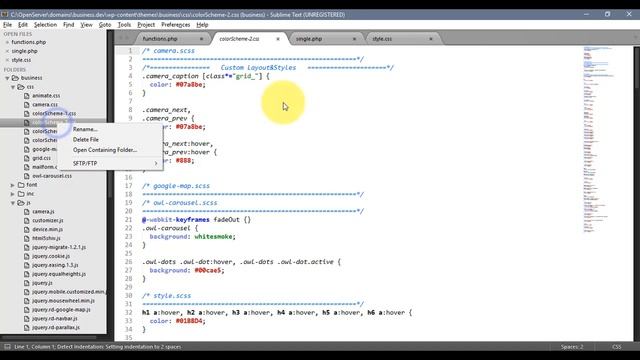Open grid.css in the sidebar

click(42, 158)
